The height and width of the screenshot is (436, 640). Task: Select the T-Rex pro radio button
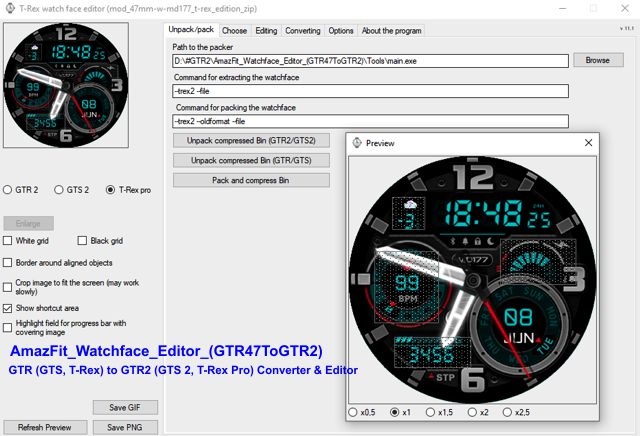110,190
